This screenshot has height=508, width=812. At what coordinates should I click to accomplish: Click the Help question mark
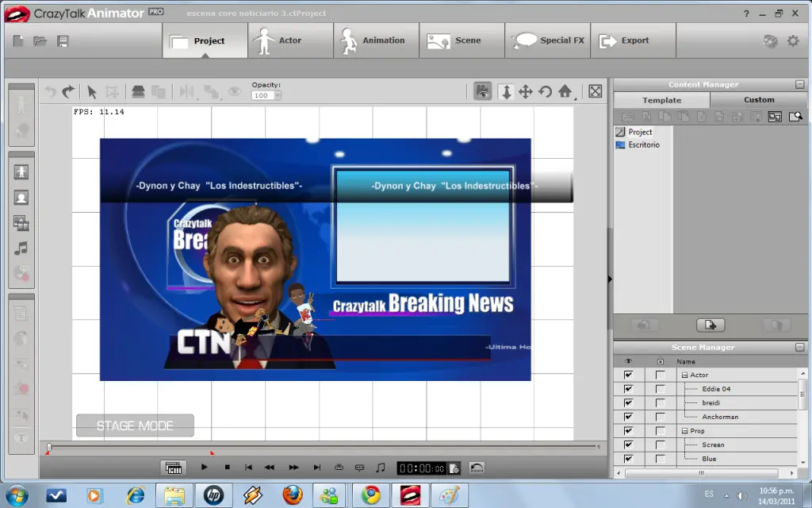tap(746, 13)
